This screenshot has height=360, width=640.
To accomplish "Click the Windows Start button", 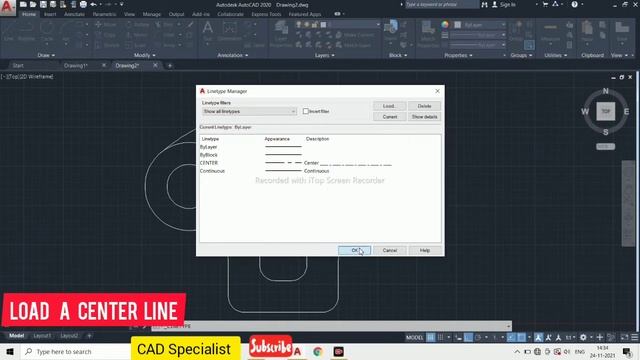I will coord(10,351).
